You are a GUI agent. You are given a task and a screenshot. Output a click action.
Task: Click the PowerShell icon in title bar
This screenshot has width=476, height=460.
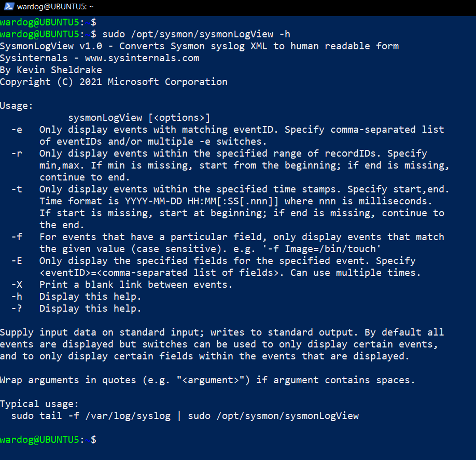(9, 6)
